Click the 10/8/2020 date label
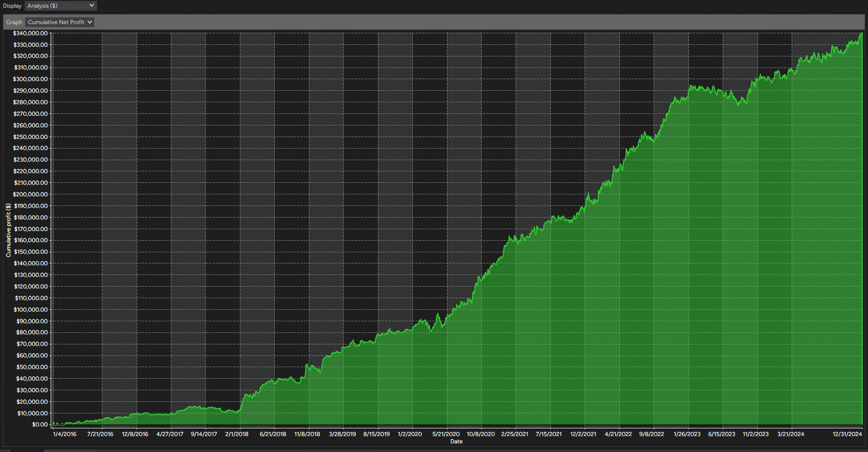868x452 pixels. [x=481, y=434]
